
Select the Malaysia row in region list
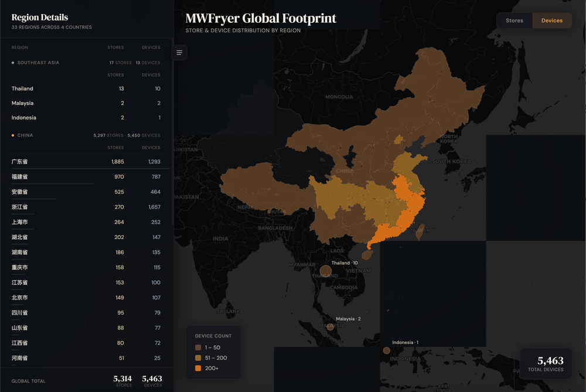pos(86,103)
